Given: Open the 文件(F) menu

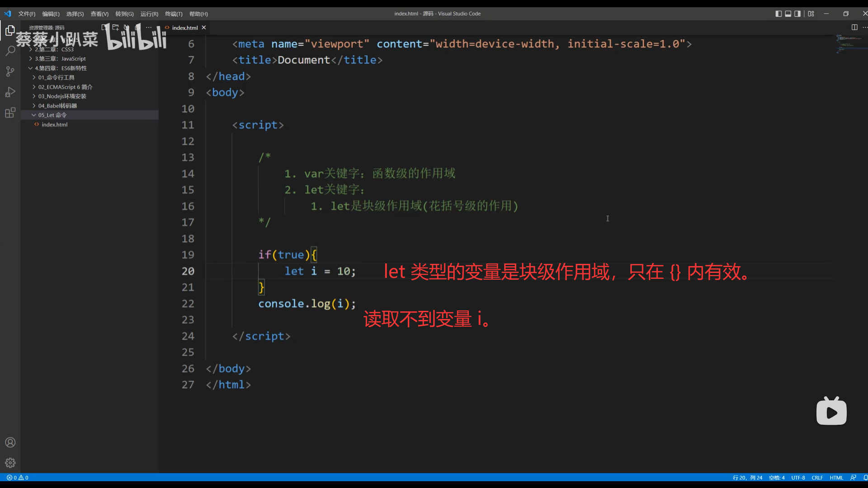Looking at the screenshot, I should pyautogui.click(x=27, y=14).
